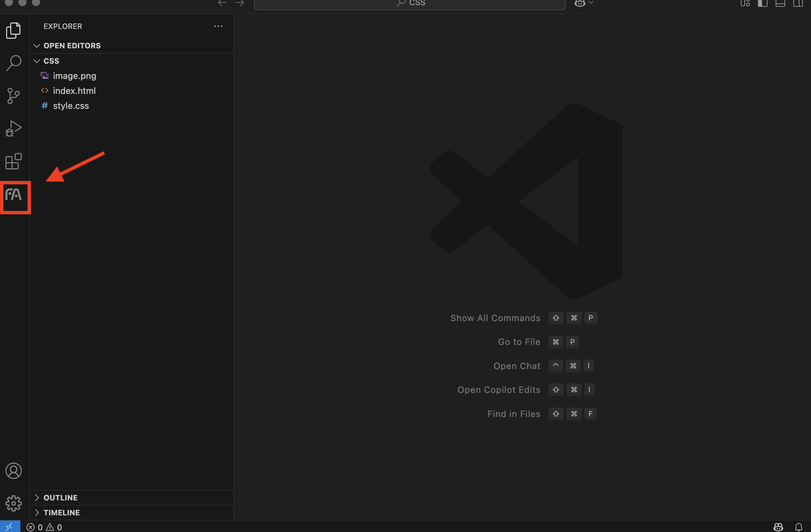The width and height of the screenshot is (811, 532).
Task: Click the Open Chat label
Action: tap(517, 366)
